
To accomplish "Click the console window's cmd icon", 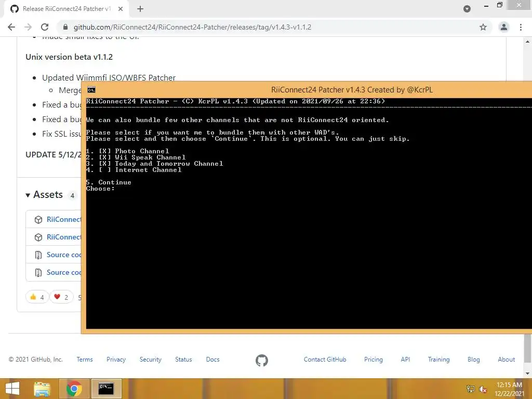I will pos(91,89).
